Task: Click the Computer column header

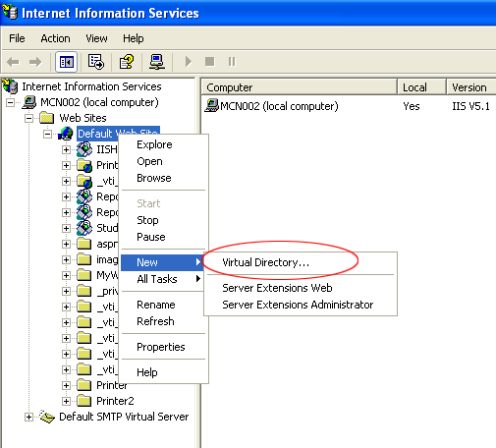Action: (x=299, y=87)
